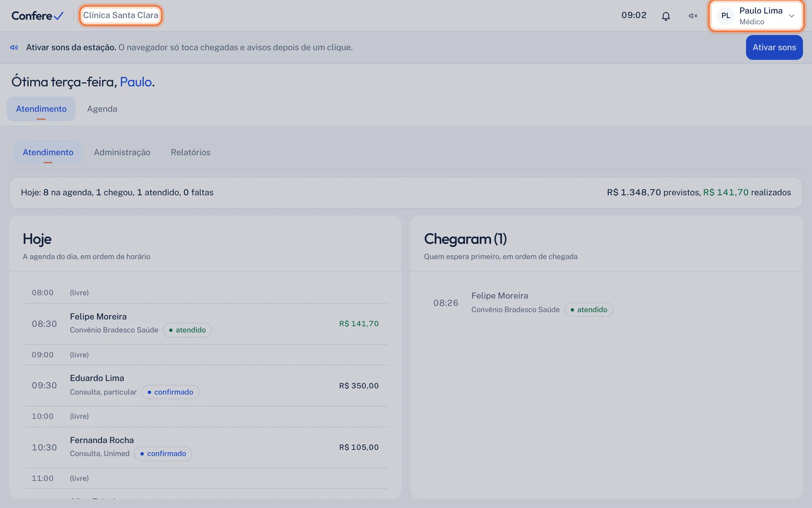Click the R$ 350,00 amount
The image size is (812, 508).
point(359,386)
